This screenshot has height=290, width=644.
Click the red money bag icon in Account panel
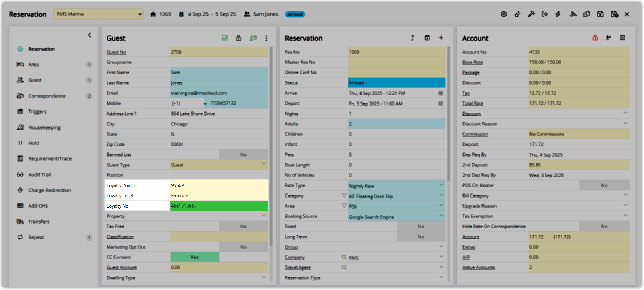(x=595, y=38)
